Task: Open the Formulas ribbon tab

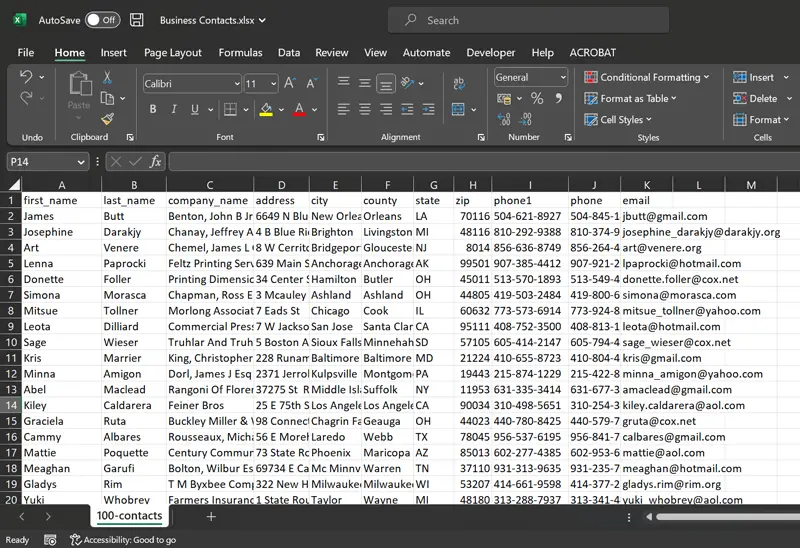Action: [240, 52]
